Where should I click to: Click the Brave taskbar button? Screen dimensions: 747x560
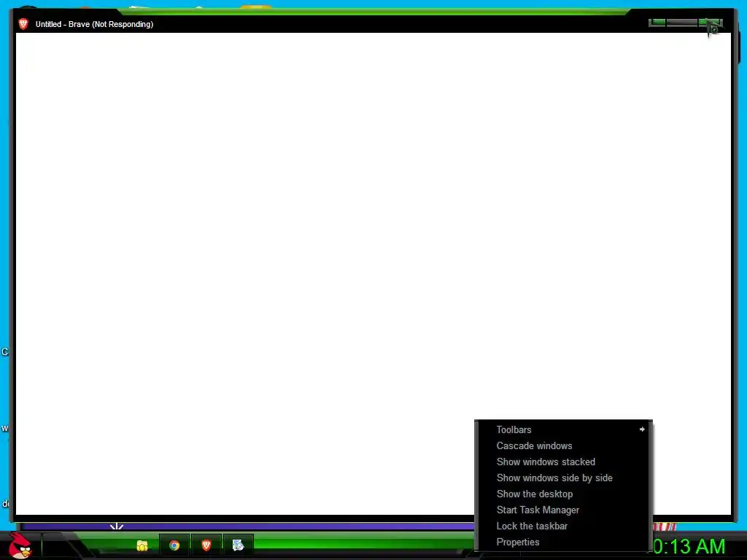click(206, 545)
